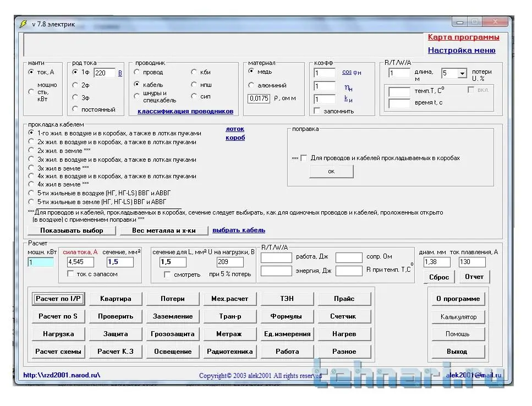Open the Заземление calculation
Image resolution: width=532 pixels, height=406 pixels.
(172, 316)
